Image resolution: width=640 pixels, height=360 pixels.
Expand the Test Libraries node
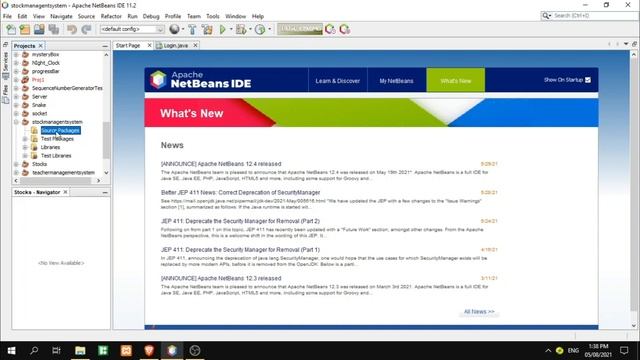point(25,156)
